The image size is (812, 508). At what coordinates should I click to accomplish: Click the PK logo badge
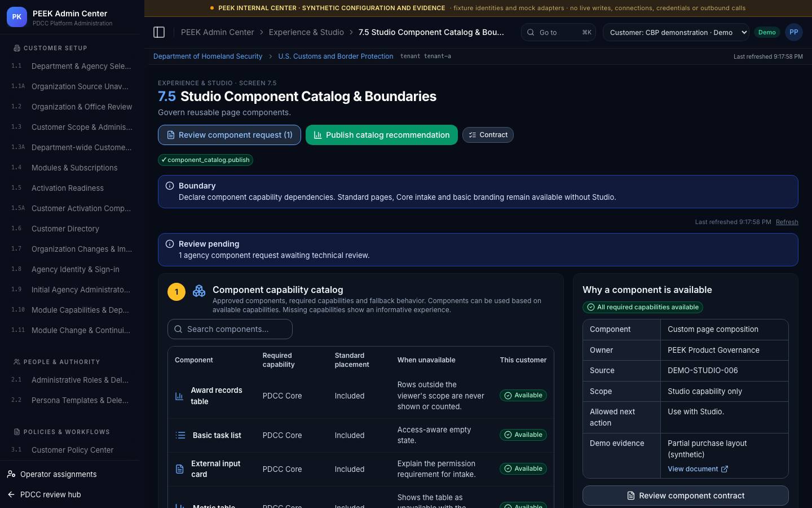click(17, 17)
